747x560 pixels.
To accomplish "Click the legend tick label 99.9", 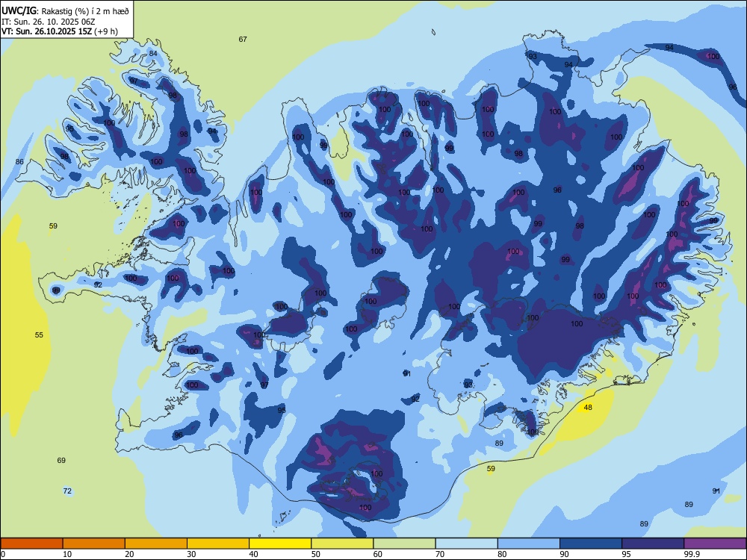I will tap(692, 554).
